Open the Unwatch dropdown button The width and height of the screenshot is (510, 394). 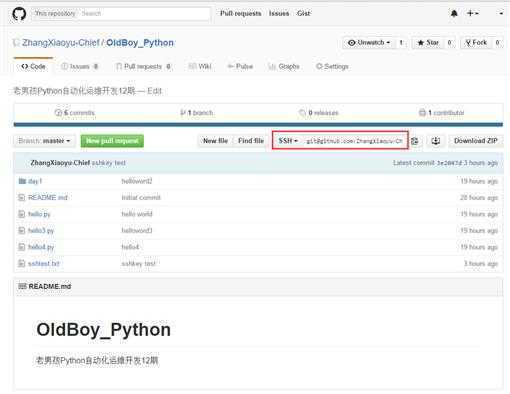pos(368,43)
